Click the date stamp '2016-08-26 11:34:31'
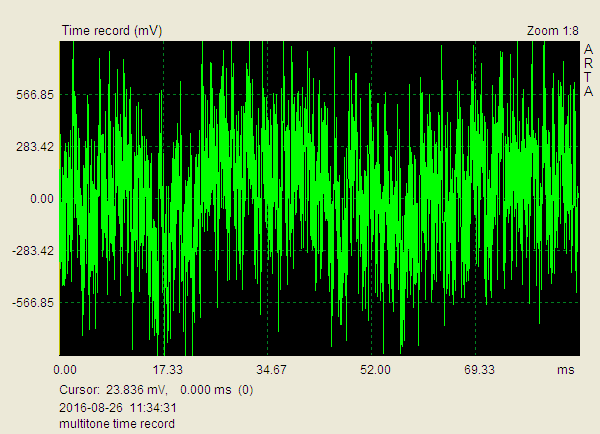Screen dimensions: 600x434 [x=118, y=408]
